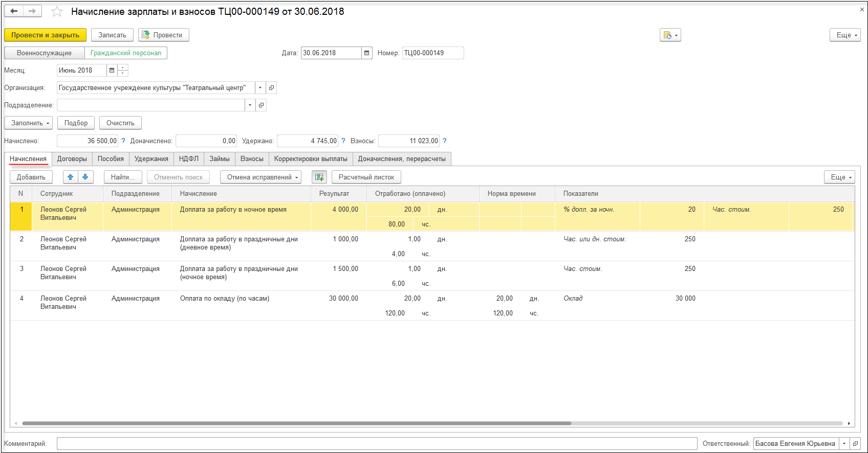Switch to the Взносы tab
This screenshot has height=453, width=868.
252,159
